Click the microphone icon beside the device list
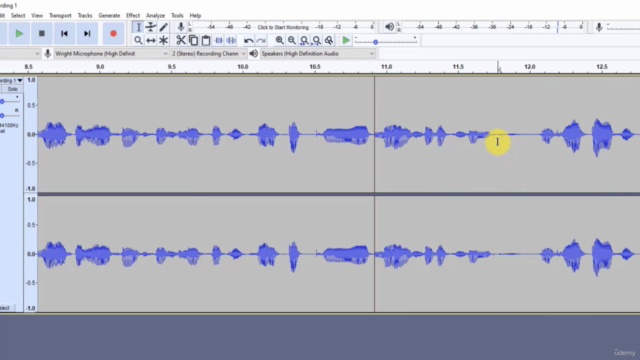The width and height of the screenshot is (640, 360). [47, 53]
